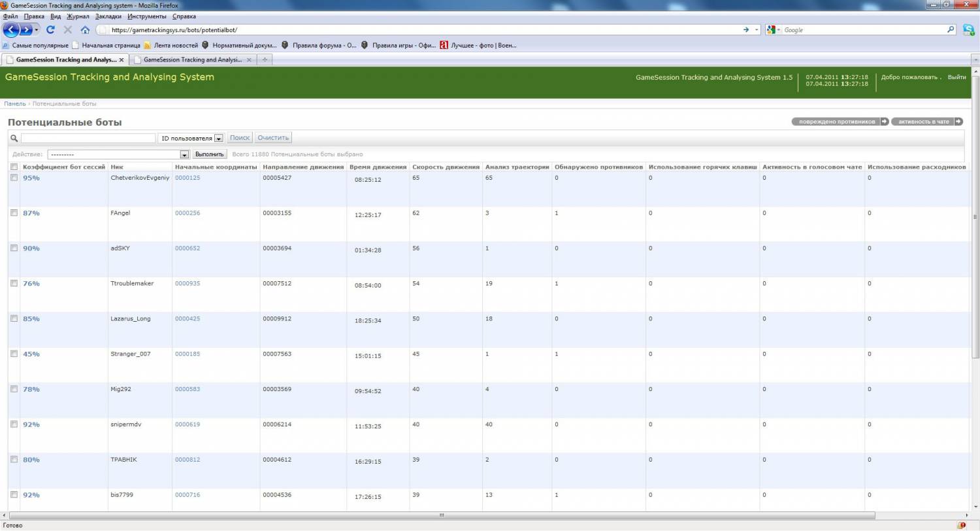Click the Stop loading X icon
Screen dimensions: 980x531
click(x=68, y=29)
